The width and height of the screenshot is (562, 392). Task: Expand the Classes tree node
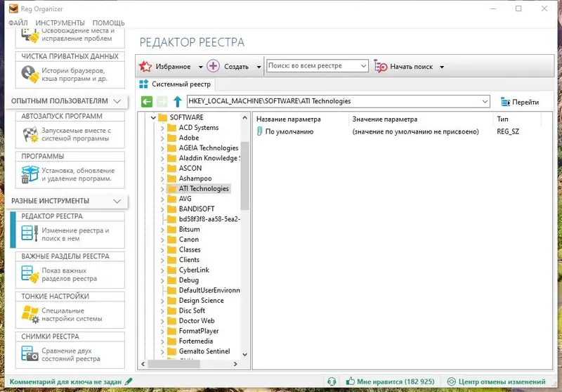coord(162,250)
